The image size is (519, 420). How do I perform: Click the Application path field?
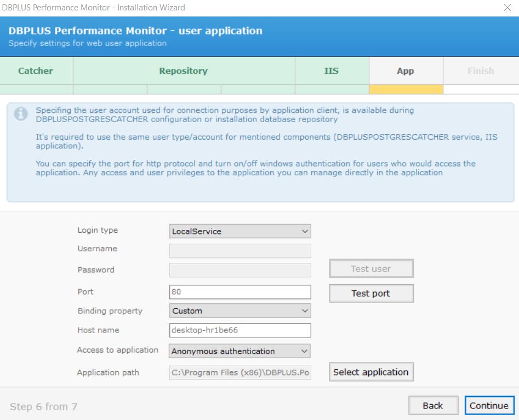[x=240, y=372]
